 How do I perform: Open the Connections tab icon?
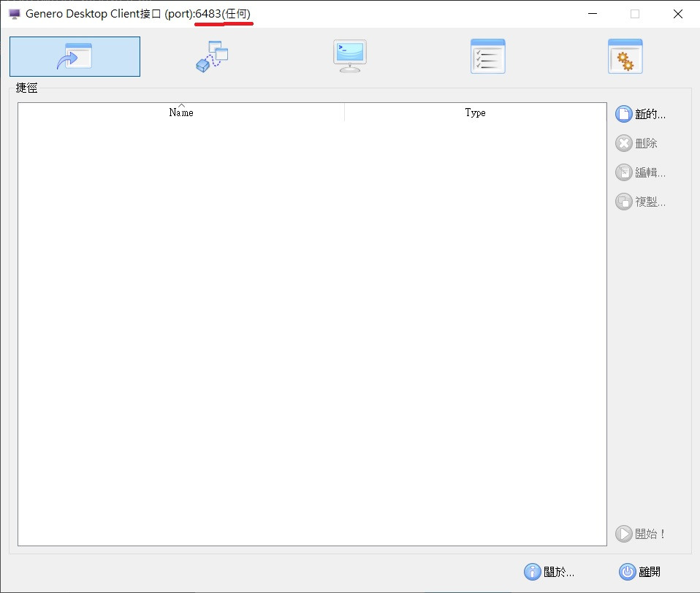(x=212, y=57)
